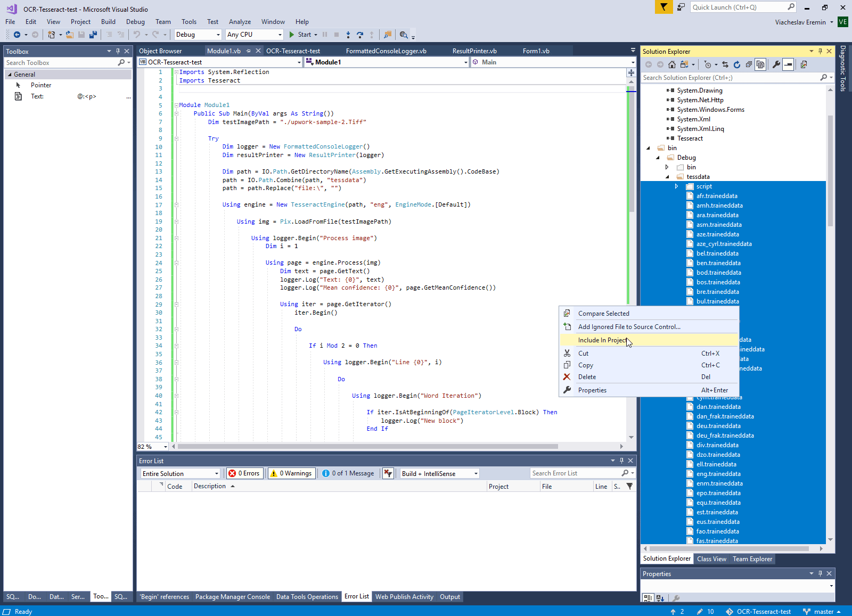Image resolution: width=852 pixels, height=616 pixels.
Task: Toggle Show All Files in Solution Explorer
Action: pos(760,64)
